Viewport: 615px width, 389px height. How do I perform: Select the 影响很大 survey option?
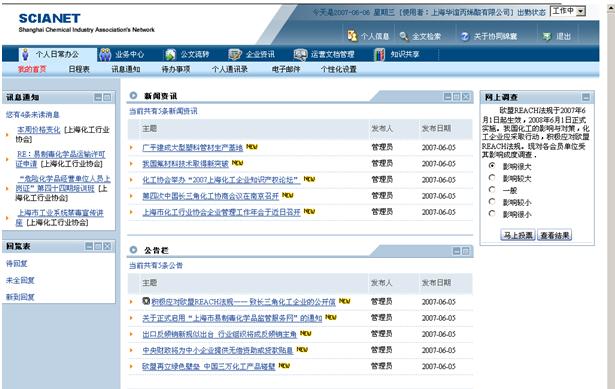tap(492, 166)
